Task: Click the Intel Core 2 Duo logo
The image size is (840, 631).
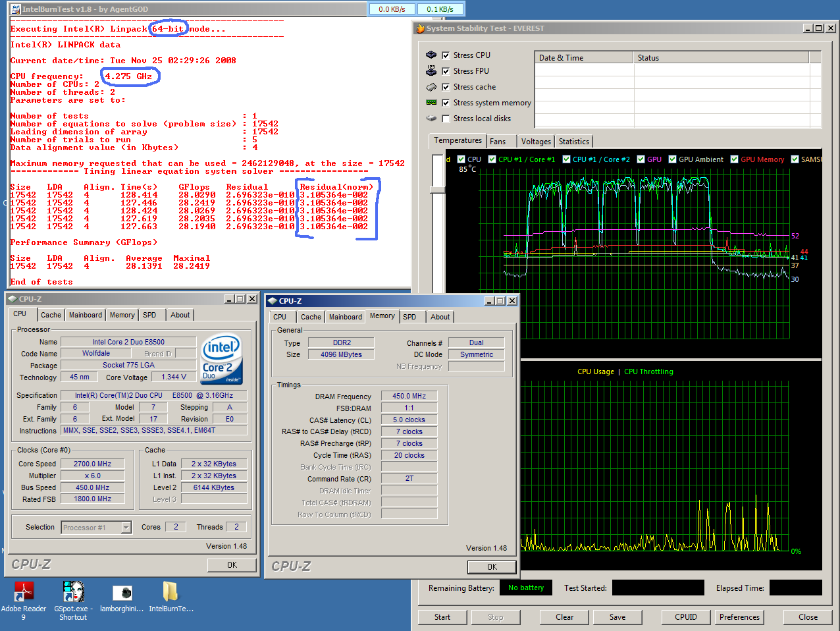Action: point(222,360)
